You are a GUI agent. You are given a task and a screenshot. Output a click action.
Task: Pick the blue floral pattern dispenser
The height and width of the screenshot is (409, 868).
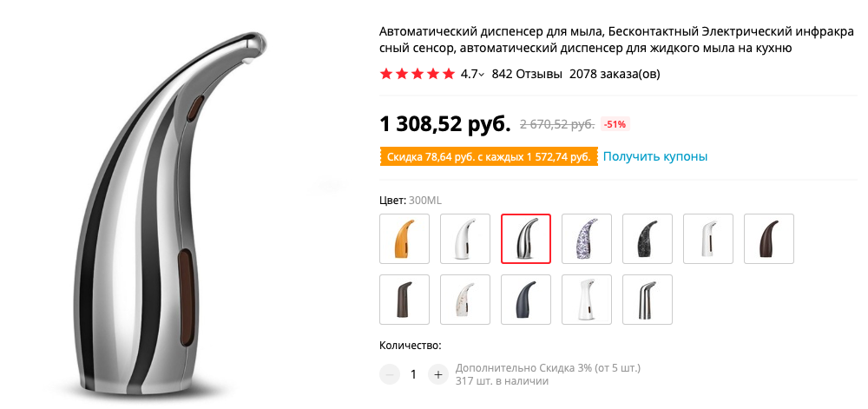(x=587, y=239)
